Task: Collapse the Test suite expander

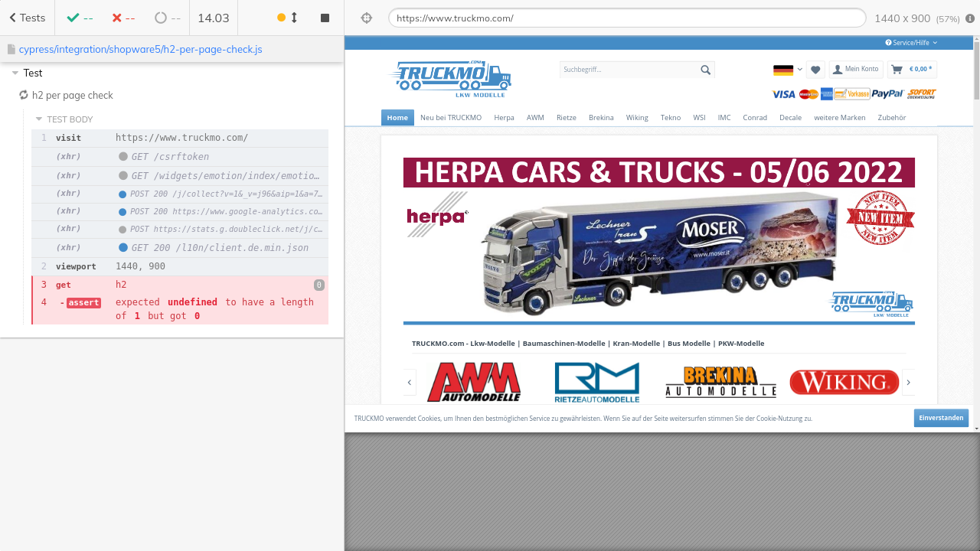Action: click(x=15, y=73)
